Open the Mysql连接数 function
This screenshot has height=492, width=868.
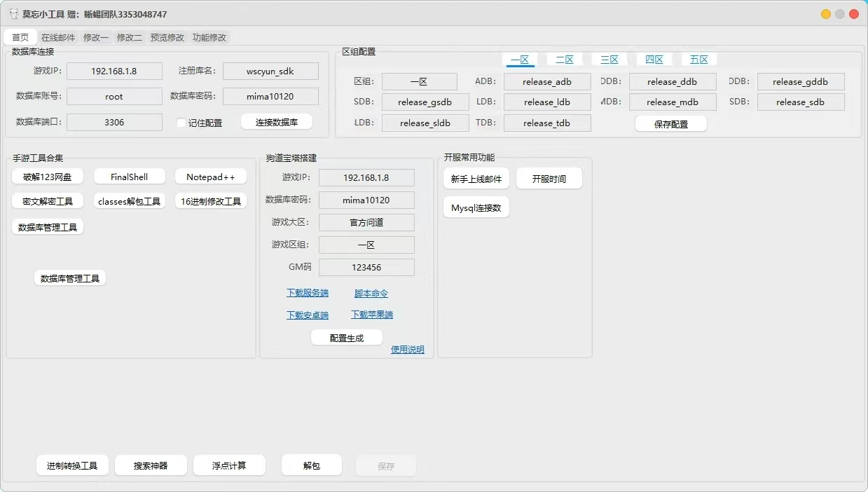pyautogui.click(x=476, y=208)
